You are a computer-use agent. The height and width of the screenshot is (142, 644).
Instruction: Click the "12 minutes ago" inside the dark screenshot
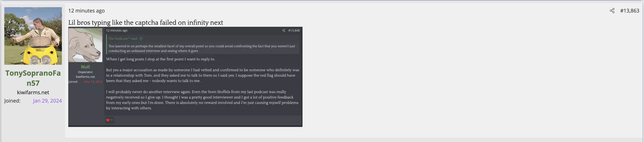coord(117,30)
